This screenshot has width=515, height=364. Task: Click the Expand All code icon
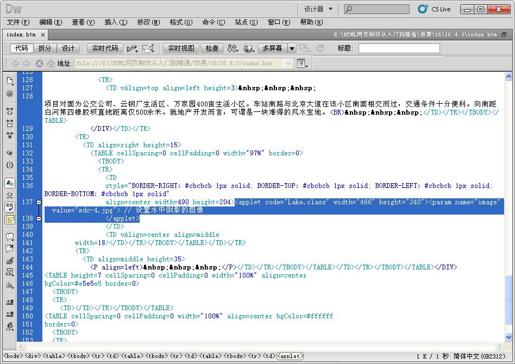pos(10,135)
